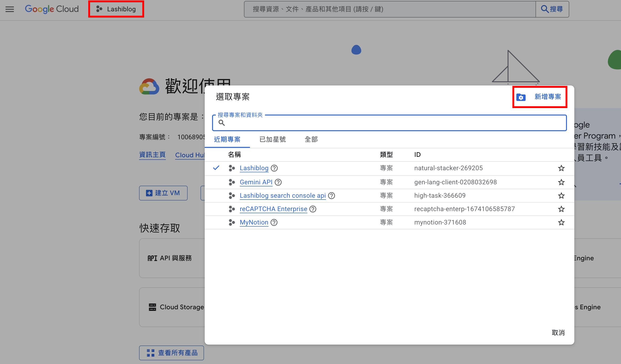Click the checkmark beside Lashiblog selection

tap(216, 168)
